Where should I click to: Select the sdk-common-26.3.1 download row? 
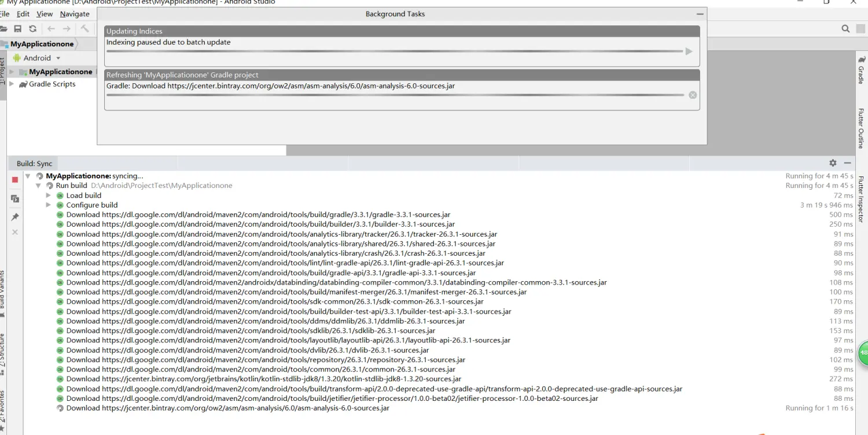coord(275,302)
